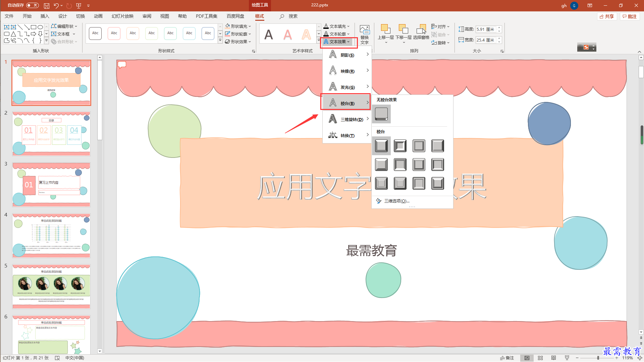This screenshot has width=644, height=362.
Task: Select the first black-outlined Abc shape style
Action: tap(95, 33)
